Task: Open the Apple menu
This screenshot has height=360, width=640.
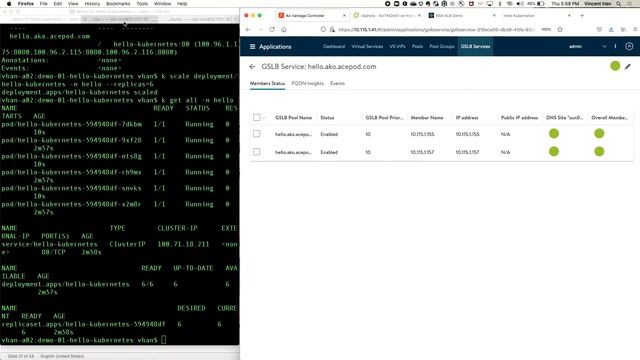Action: (9, 4)
